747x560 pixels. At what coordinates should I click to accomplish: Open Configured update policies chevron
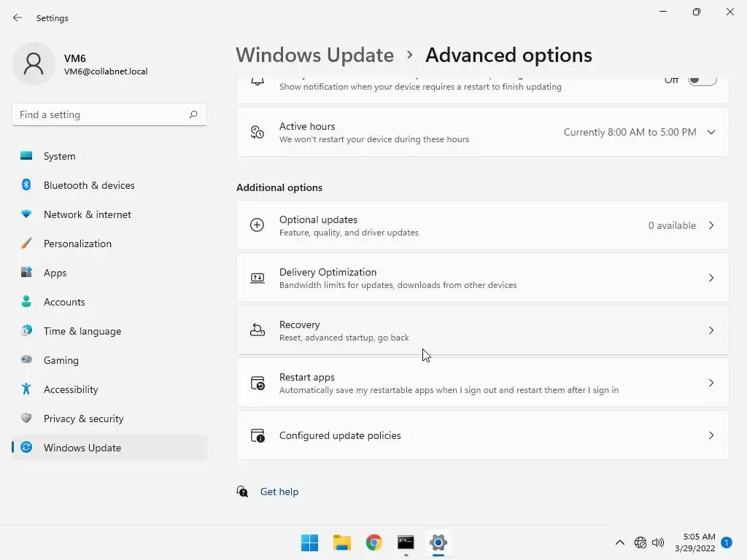coord(711,435)
